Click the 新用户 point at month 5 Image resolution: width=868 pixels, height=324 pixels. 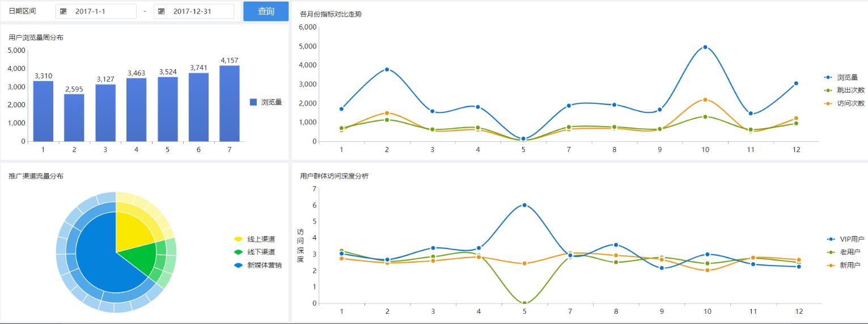524,263
